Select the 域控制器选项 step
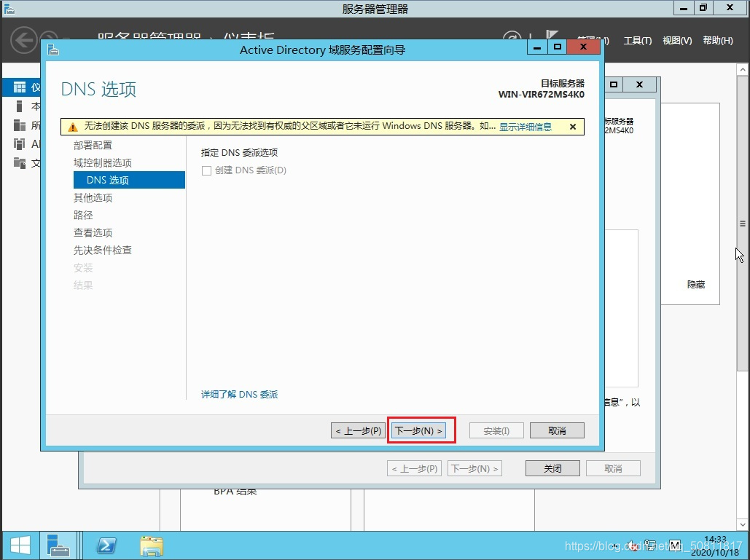This screenshot has width=750, height=560. (x=102, y=162)
